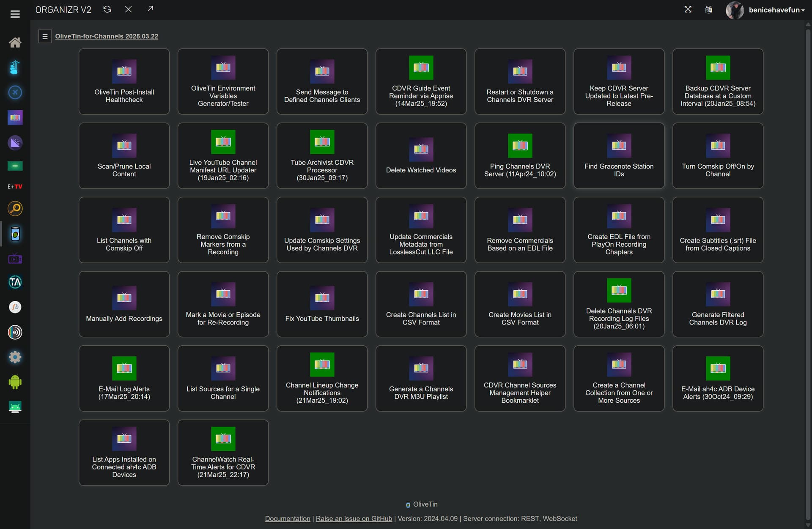Toggle fullscreen expand icon in header
This screenshot has width=812, height=529.
click(688, 9)
